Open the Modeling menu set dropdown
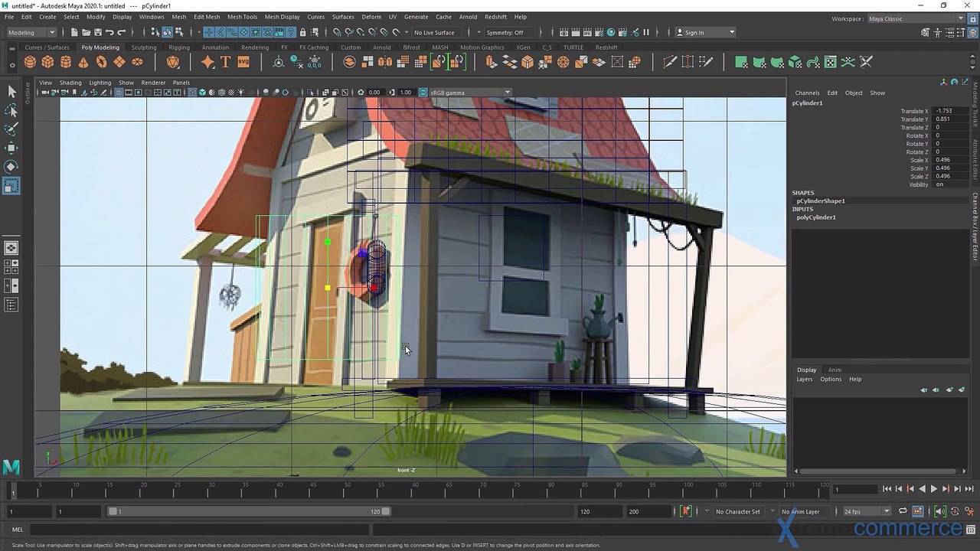Image resolution: width=980 pixels, height=551 pixels. point(31,32)
